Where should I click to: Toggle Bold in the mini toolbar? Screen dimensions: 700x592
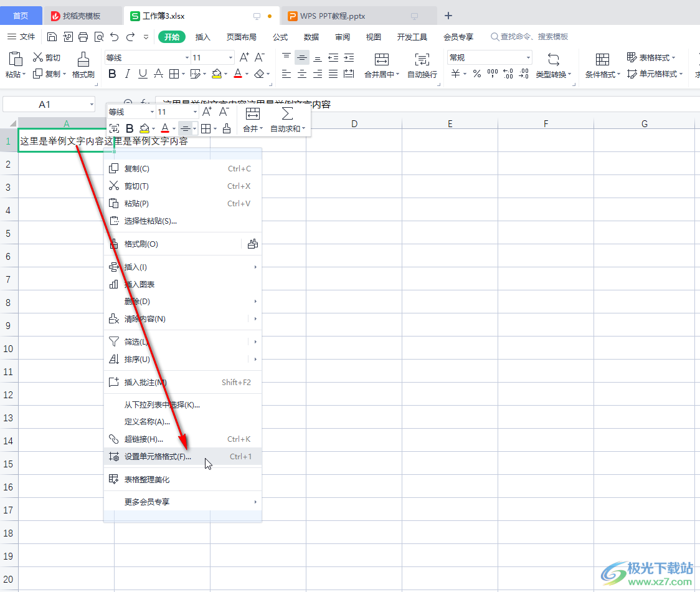pyautogui.click(x=130, y=128)
